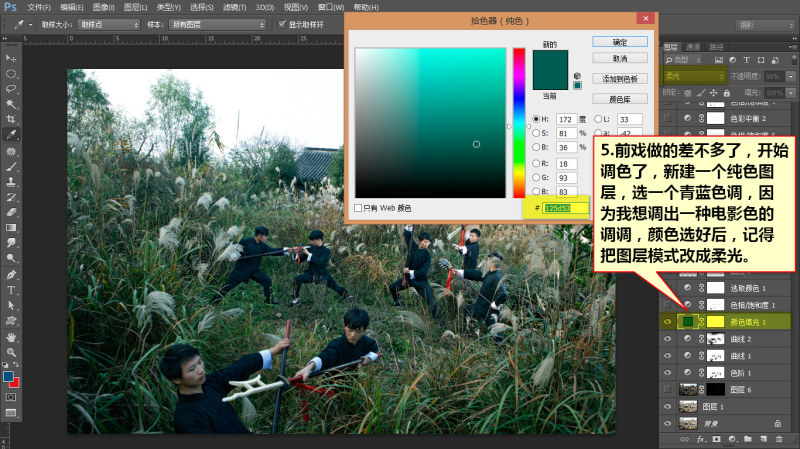Image resolution: width=800 pixels, height=449 pixels.
Task: Open the opacity slider arrow
Action: [x=791, y=76]
